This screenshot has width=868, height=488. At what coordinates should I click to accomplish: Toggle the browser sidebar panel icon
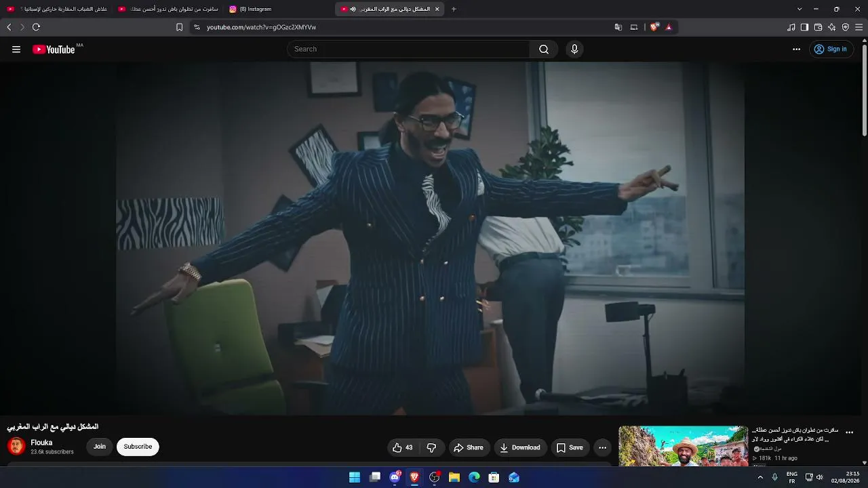[x=804, y=27]
